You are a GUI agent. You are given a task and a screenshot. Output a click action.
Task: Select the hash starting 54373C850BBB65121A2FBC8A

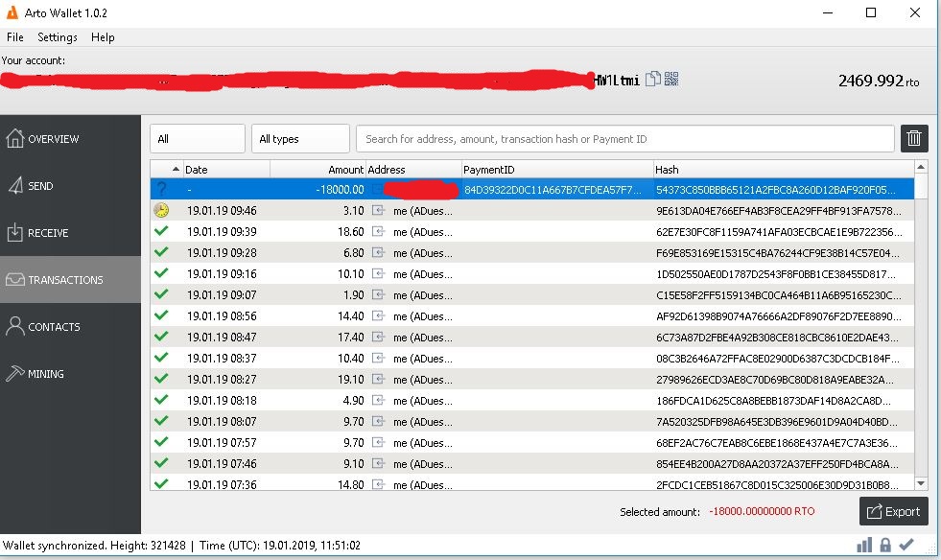pyautogui.click(x=775, y=190)
